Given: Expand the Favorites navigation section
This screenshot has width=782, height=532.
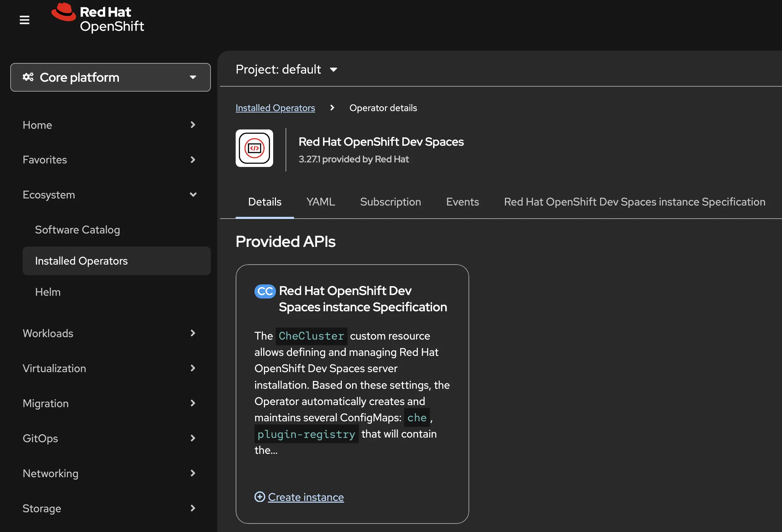Looking at the screenshot, I should click(x=110, y=160).
